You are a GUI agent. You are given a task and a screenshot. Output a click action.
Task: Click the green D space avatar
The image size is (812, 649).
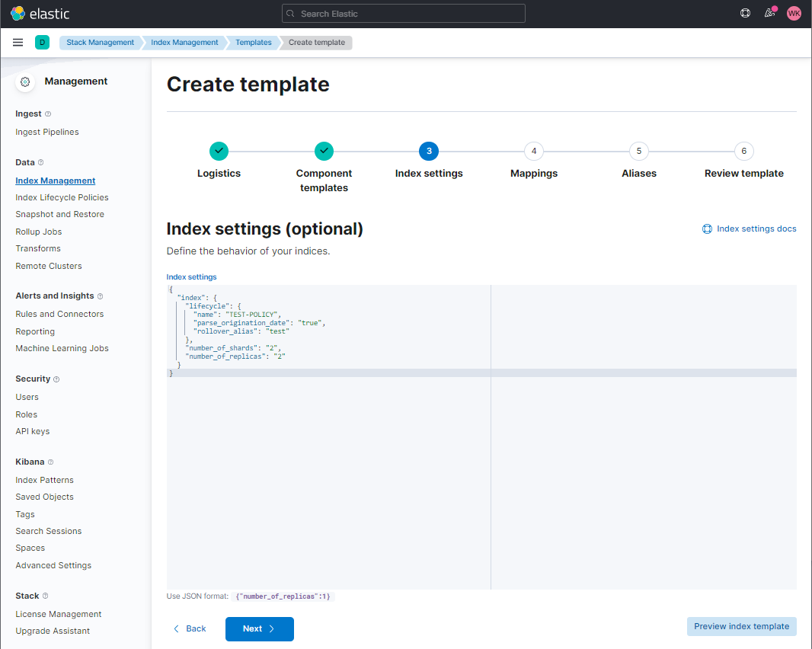tap(42, 43)
